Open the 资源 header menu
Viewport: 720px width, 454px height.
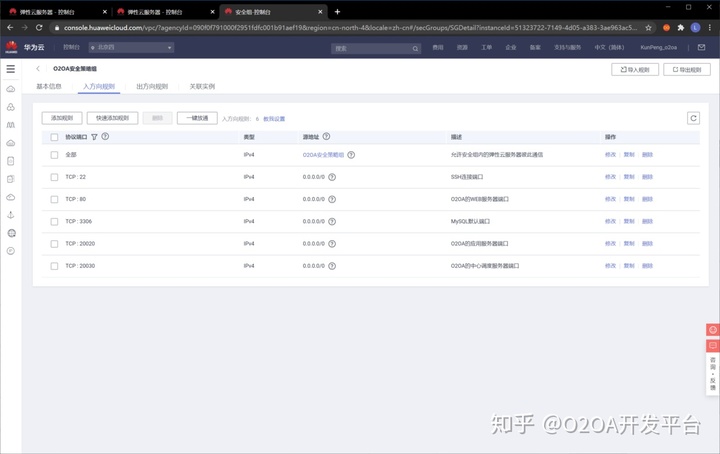(x=462, y=47)
